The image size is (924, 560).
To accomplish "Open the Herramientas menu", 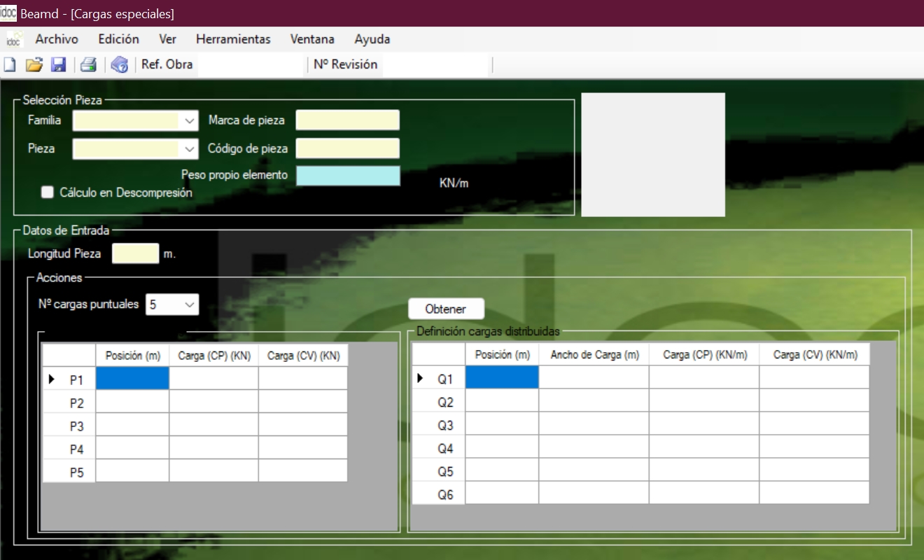I will [x=233, y=39].
